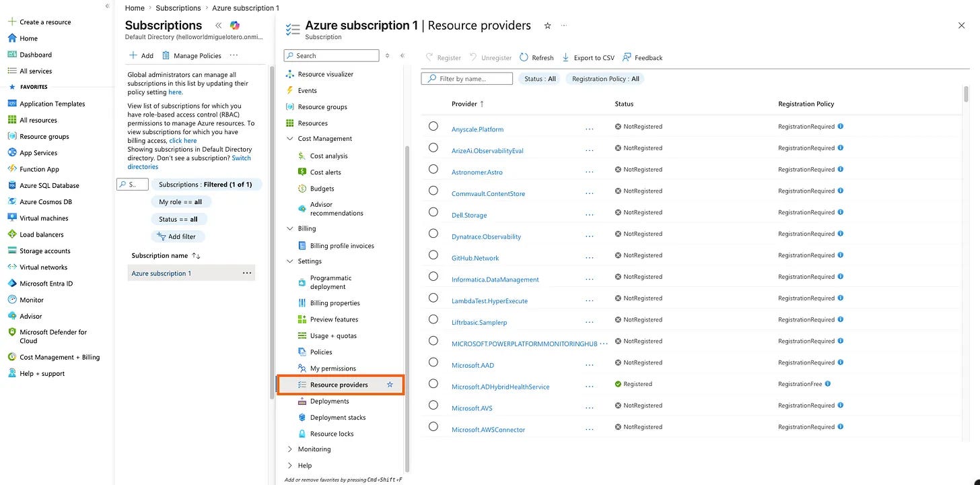Select the Dell.Storage radio button
This screenshot has height=485, width=980.
[433, 212]
